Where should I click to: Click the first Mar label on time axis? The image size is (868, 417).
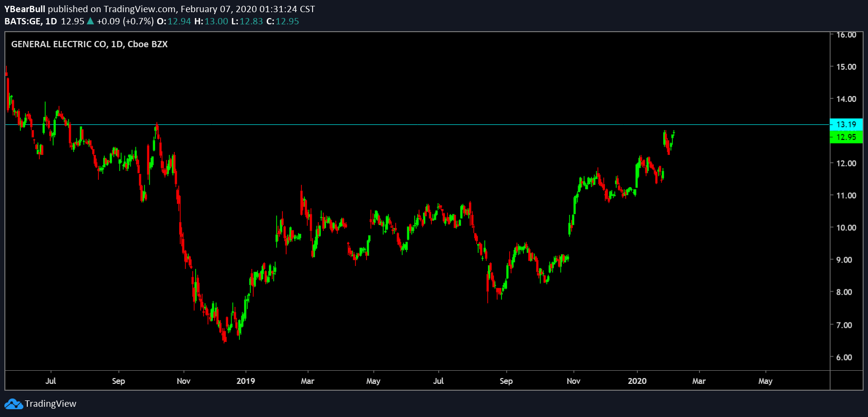click(308, 381)
